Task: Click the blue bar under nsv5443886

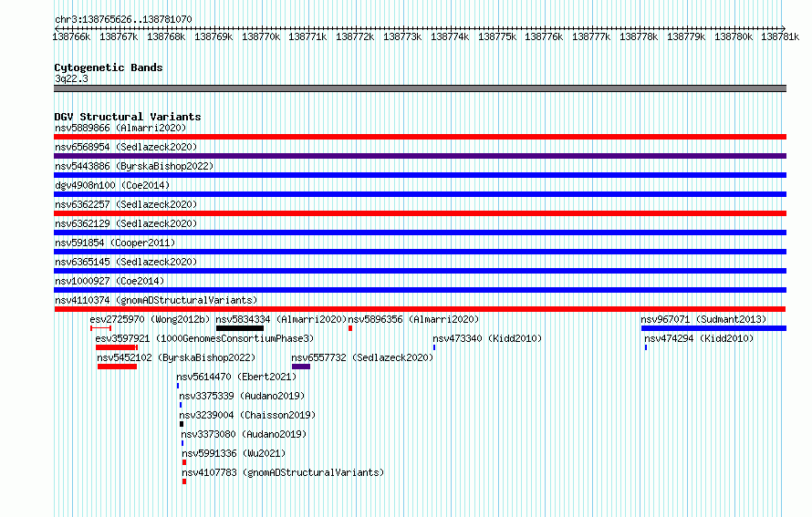Action: (420, 175)
